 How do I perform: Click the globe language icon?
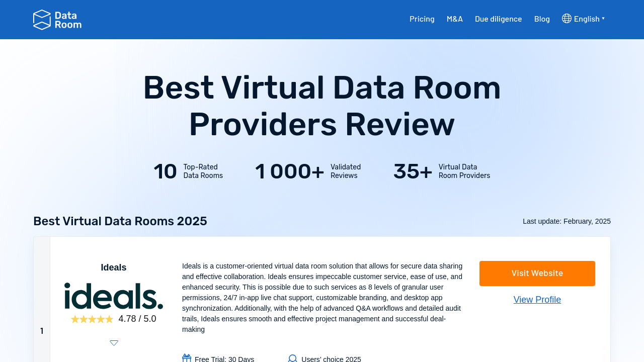[x=567, y=19]
